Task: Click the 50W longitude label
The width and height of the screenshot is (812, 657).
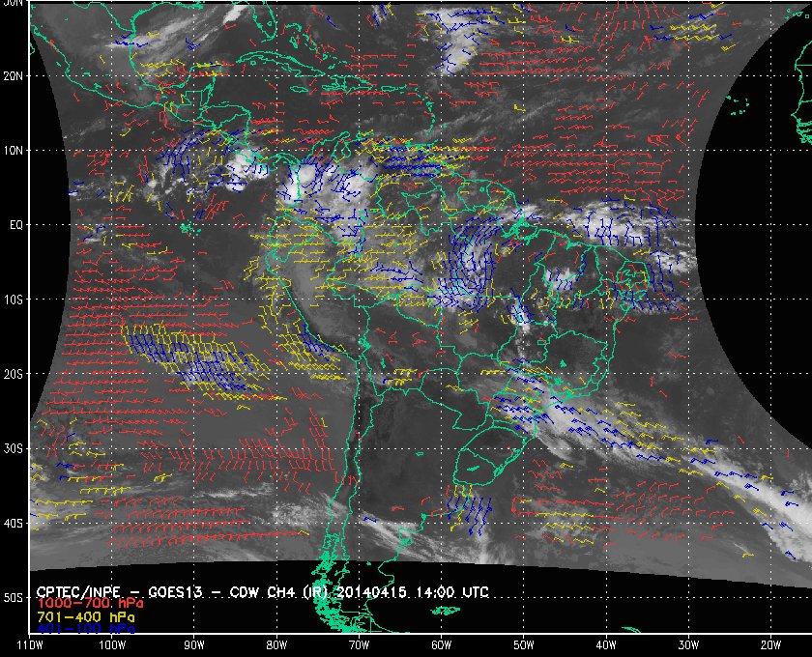Action: click(x=524, y=645)
